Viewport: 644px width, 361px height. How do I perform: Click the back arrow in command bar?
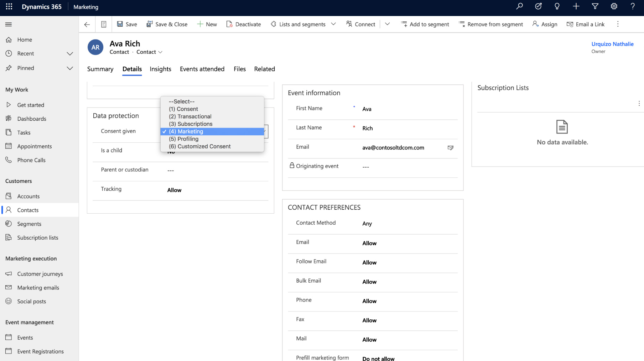coord(87,24)
